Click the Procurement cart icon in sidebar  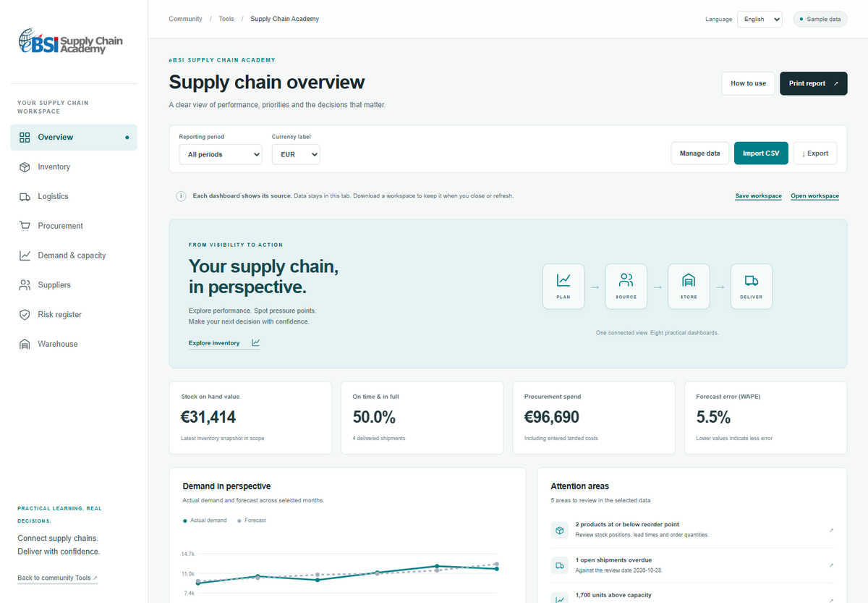click(x=25, y=226)
